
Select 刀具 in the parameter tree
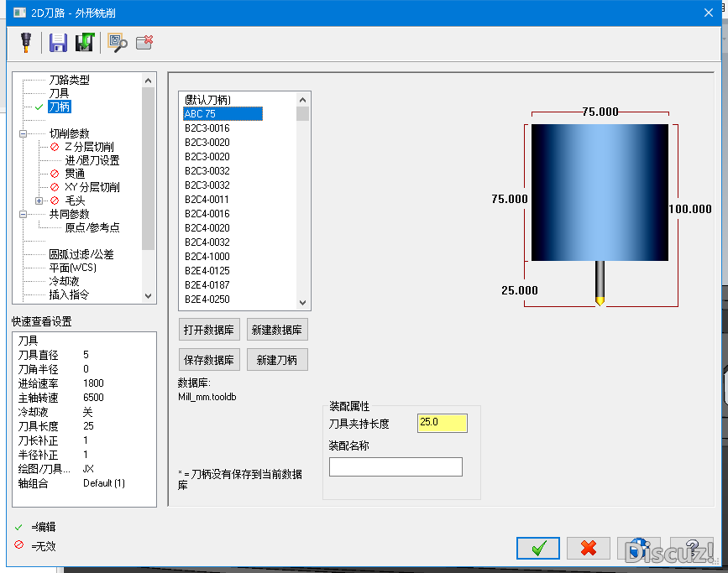point(59,93)
